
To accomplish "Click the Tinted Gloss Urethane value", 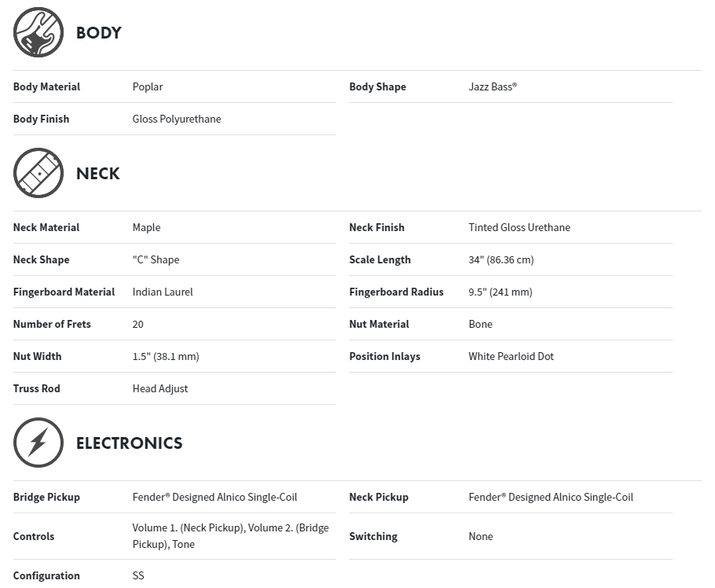I will click(x=519, y=227).
